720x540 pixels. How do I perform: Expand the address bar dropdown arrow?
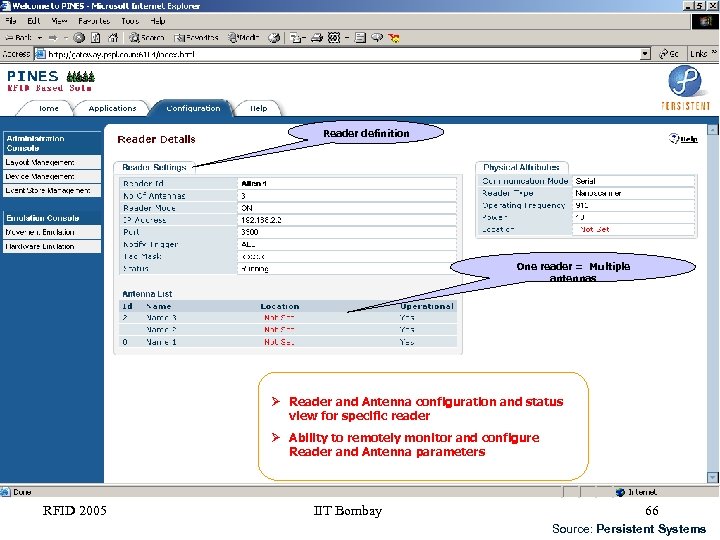click(645, 54)
